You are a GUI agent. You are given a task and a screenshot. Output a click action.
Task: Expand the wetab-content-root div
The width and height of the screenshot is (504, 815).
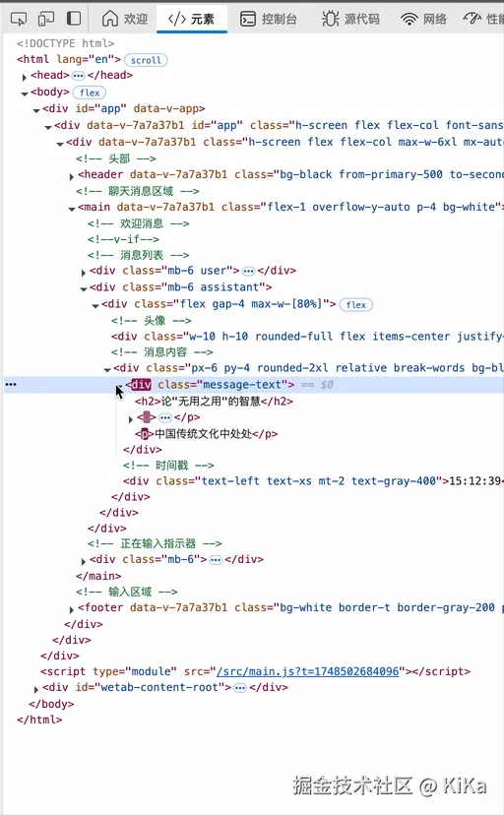pyautogui.click(x=35, y=689)
